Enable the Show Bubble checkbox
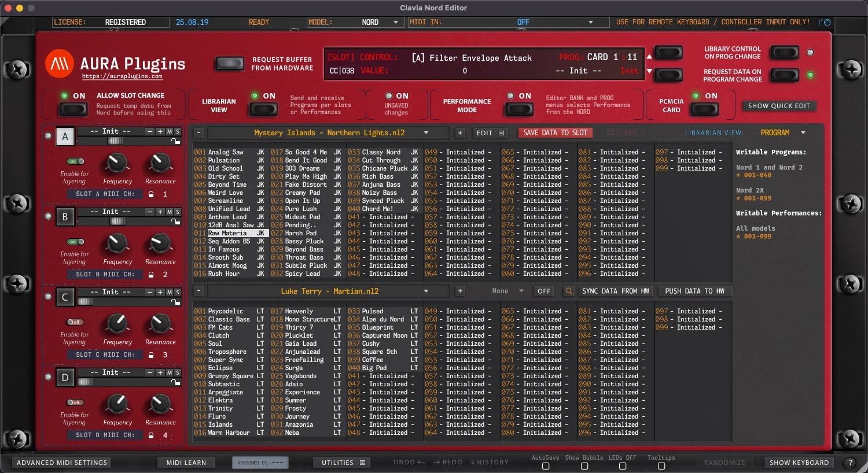The image size is (868, 473). pyautogui.click(x=584, y=466)
